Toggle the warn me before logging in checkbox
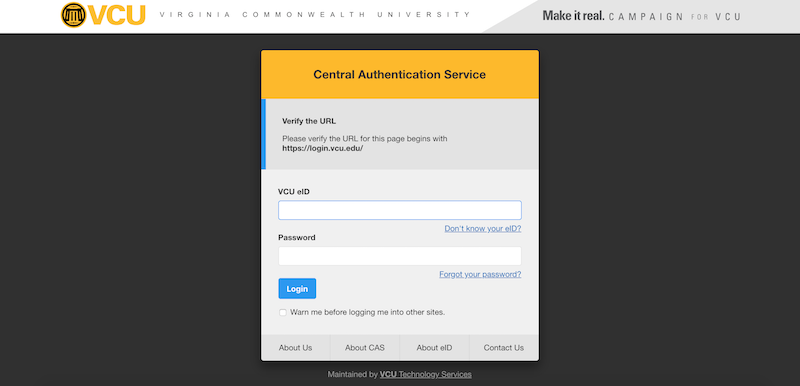 pos(283,313)
